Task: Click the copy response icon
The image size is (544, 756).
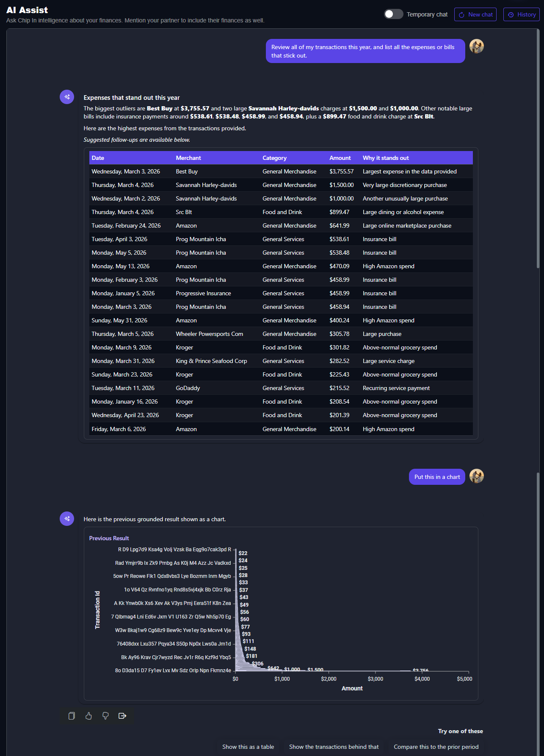Action: click(x=72, y=716)
